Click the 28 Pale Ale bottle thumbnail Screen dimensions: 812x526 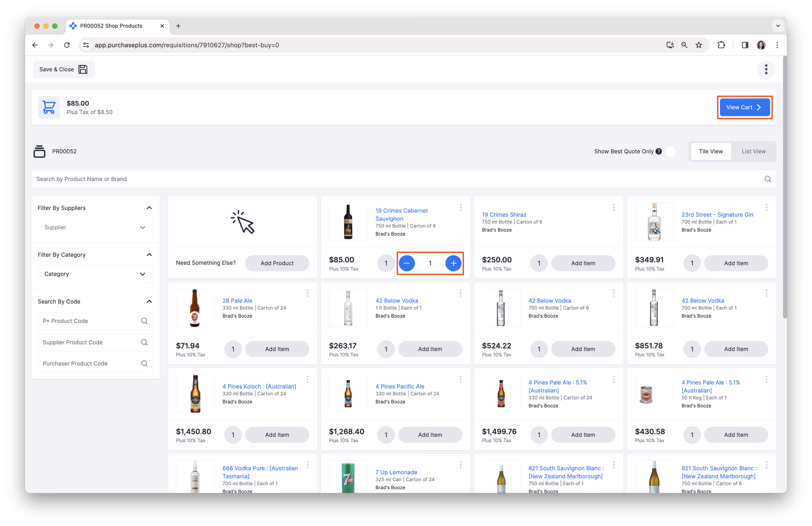(195, 308)
